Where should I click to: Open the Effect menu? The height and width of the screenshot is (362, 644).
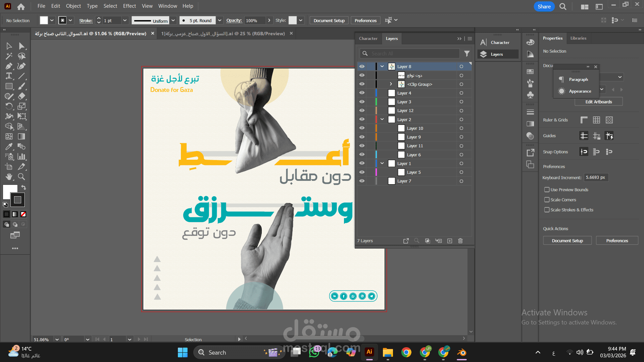(x=130, y=6)
